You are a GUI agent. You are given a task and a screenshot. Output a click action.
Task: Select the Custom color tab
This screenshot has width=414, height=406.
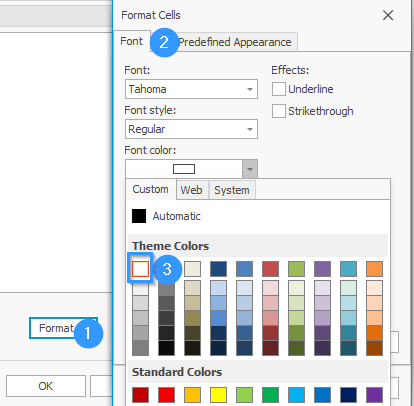[x=151, y=189]
